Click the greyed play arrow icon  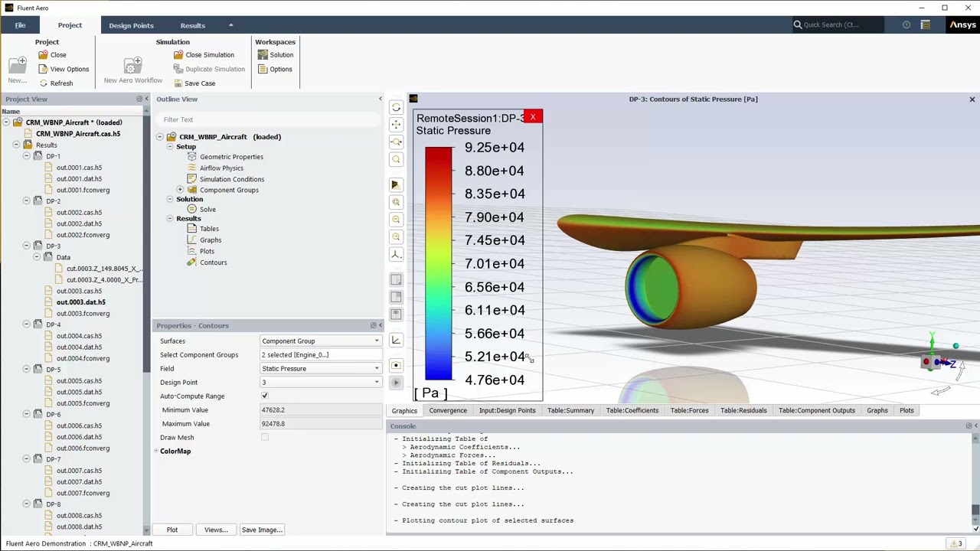click(396, 382)
